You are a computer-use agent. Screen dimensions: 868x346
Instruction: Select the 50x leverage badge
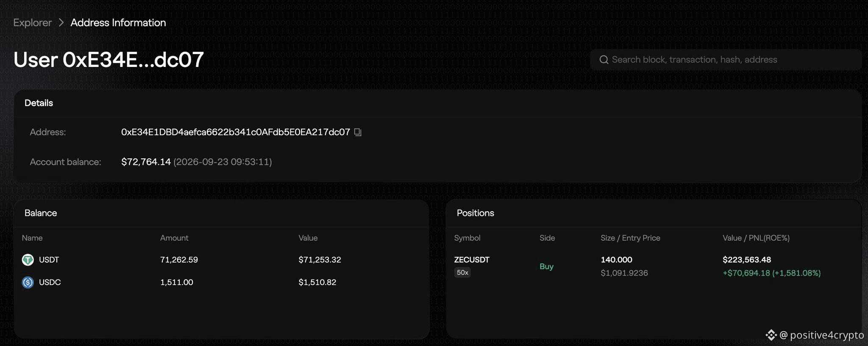point(462,272)
